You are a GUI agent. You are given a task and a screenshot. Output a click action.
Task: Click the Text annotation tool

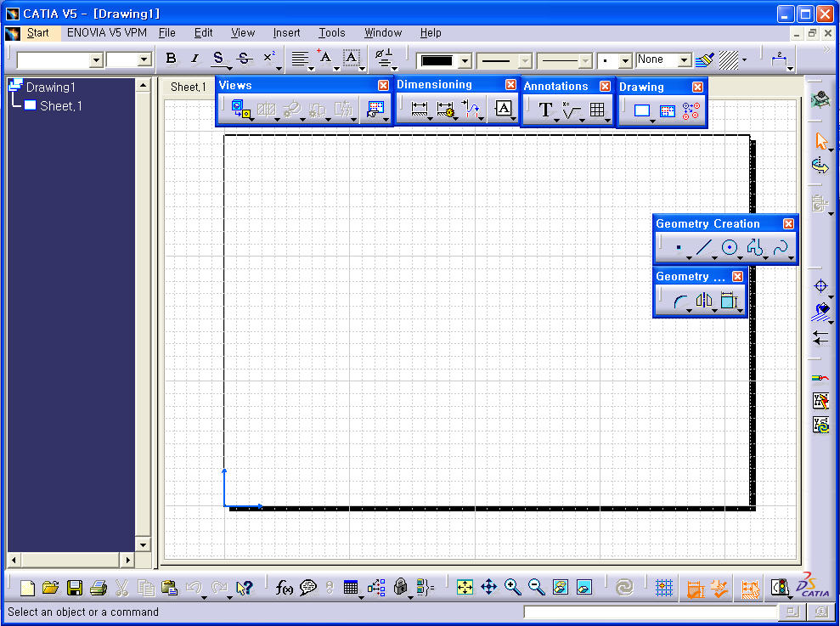click(545, 110)
